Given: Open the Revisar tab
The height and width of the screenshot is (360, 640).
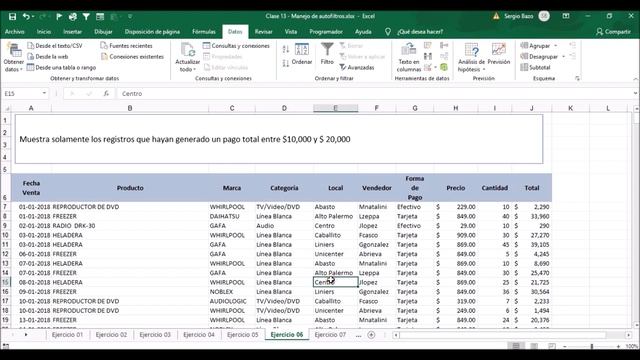Looking at the screenshot, I should pos(263,32).
